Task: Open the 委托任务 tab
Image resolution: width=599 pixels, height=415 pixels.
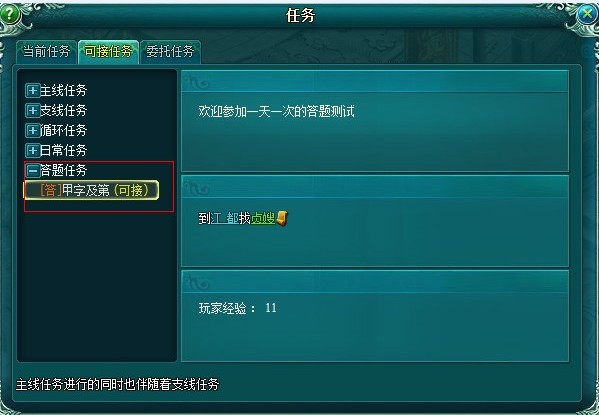Action: [170, 52]
